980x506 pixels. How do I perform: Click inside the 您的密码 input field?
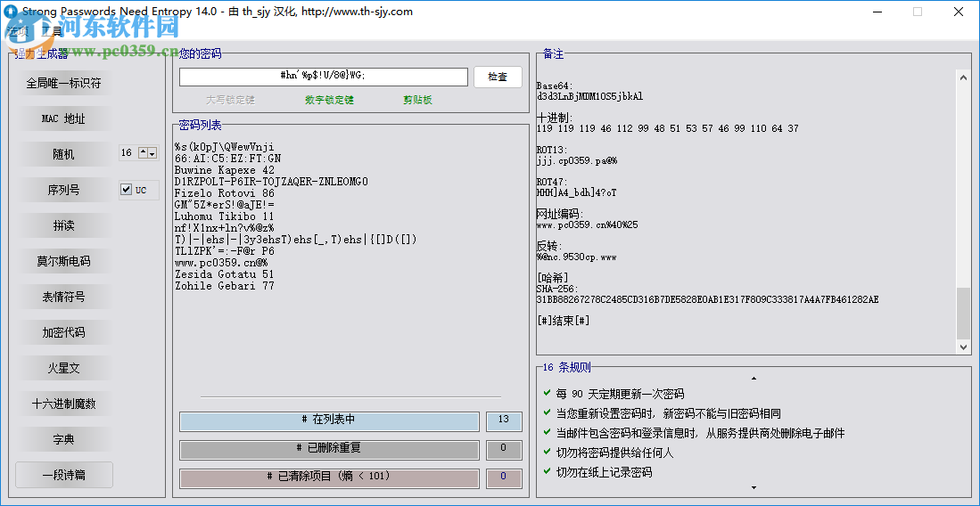[x=323, y=77]
